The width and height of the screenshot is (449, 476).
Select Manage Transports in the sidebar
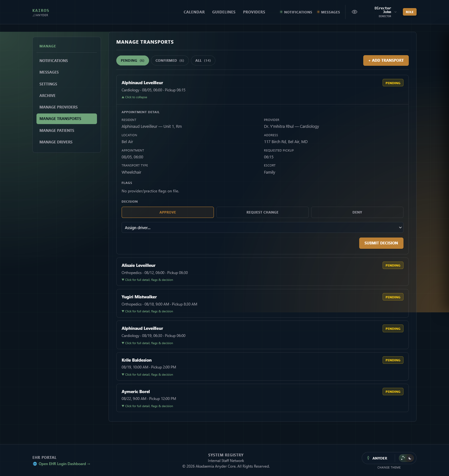point(67,119)
